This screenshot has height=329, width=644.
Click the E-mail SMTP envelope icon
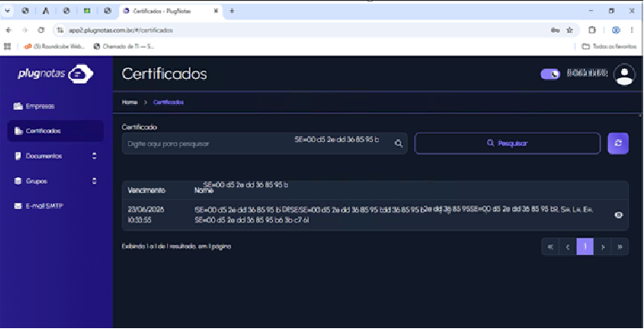click(18, 206)
